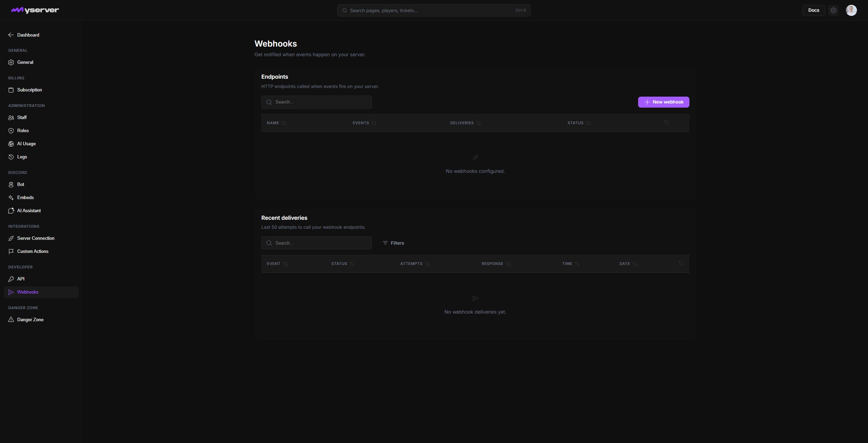Sort endpoints by Status column

coord(579,123)
